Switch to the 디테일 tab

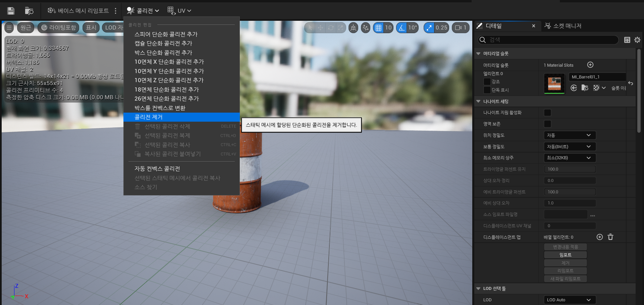coord(494,26)
